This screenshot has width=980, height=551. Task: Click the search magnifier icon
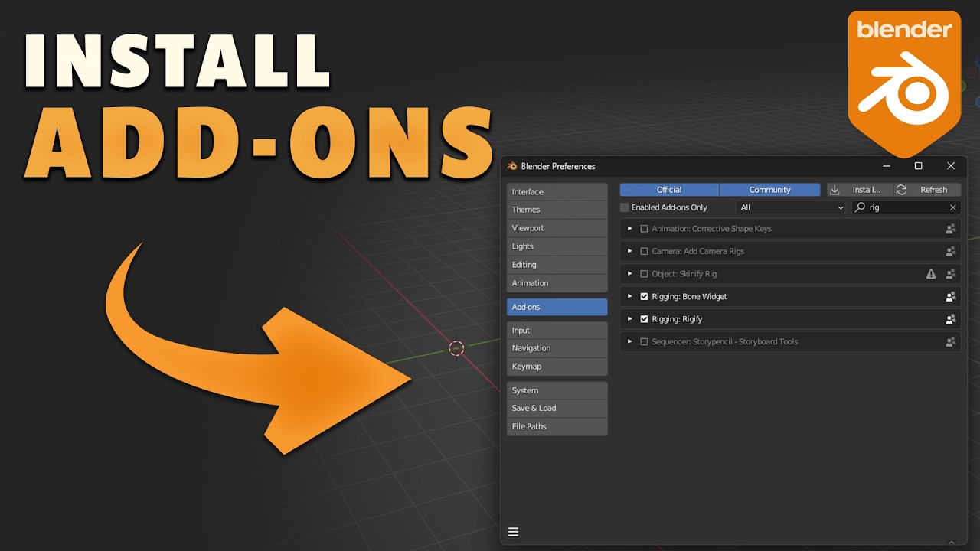click(x=861, y=207)
